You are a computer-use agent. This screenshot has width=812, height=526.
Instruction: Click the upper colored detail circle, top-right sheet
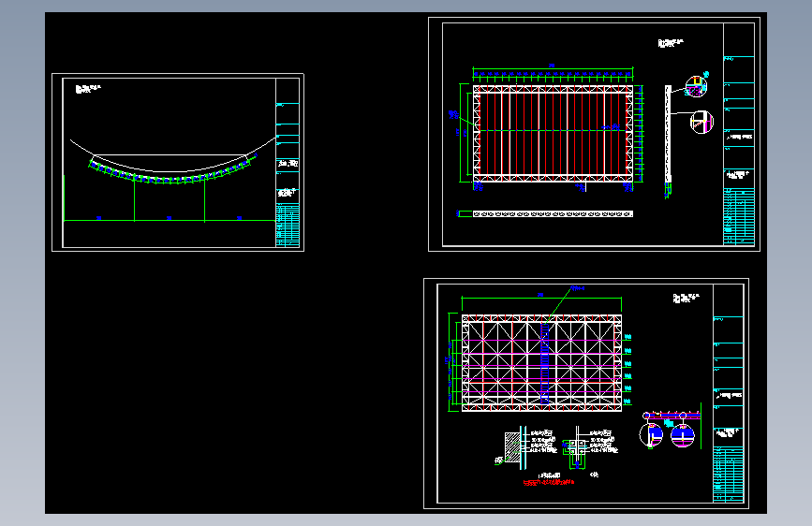coord(696,86)
